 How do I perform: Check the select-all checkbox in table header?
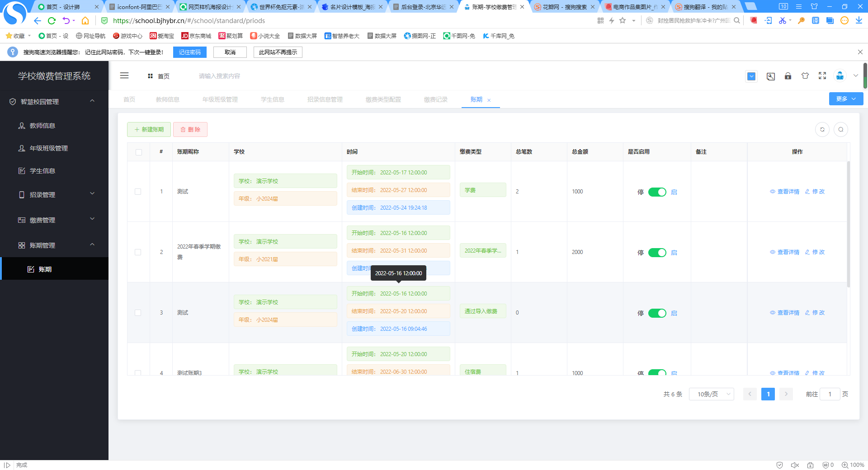coord(139,152)
